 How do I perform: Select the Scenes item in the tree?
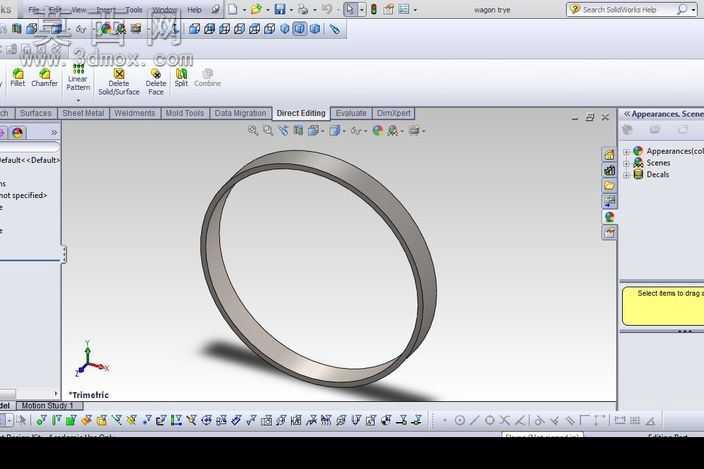pyautogui.click(x=658, y=163)
